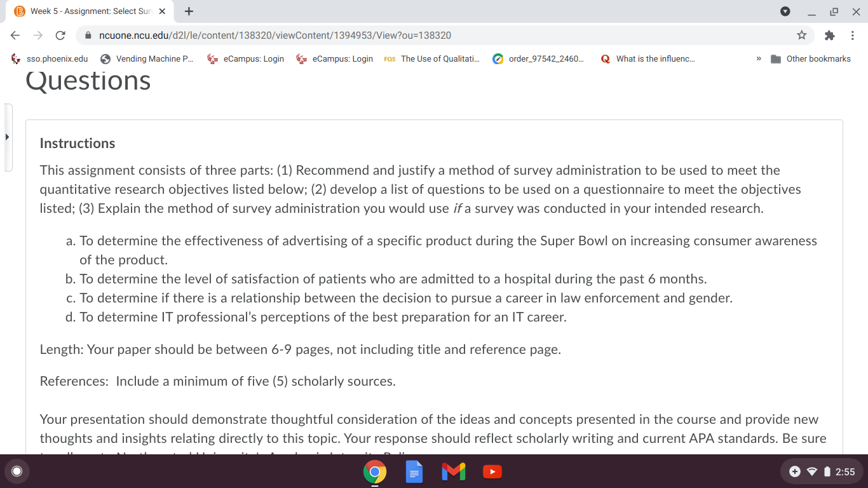Click the Chrome icon on the shelf
The width and height of the screenshot is (868, 488).
click(375, 471)
